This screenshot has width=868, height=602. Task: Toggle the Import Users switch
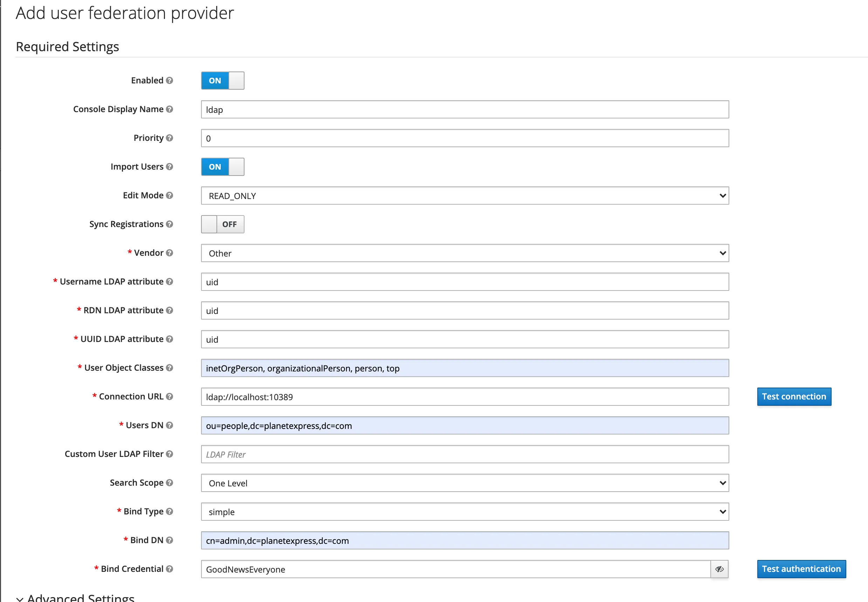(x=222, y=167)
